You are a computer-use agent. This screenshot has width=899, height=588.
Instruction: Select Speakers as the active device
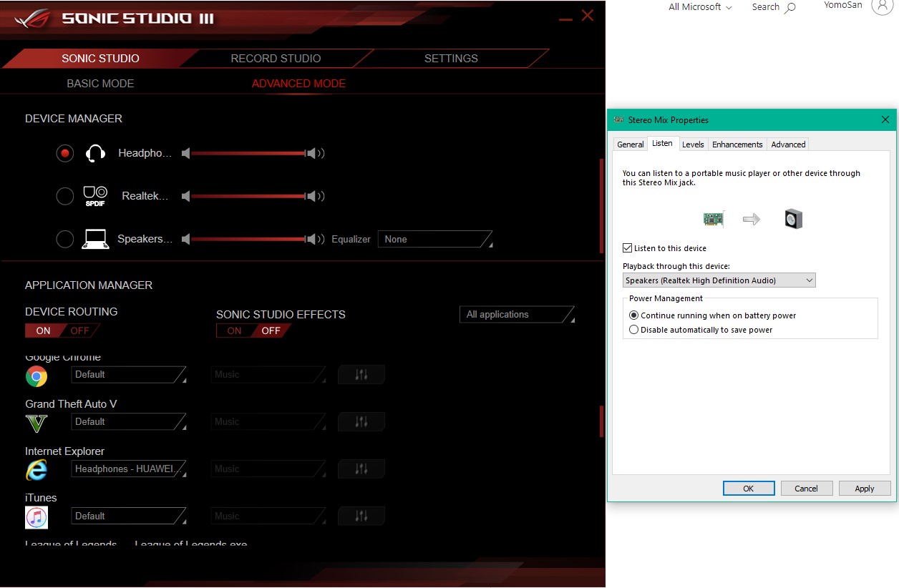(65, 239)
